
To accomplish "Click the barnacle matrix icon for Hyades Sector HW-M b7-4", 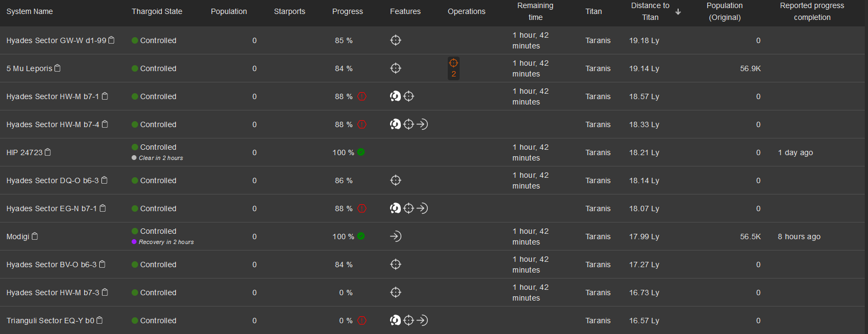I will 395,124.
